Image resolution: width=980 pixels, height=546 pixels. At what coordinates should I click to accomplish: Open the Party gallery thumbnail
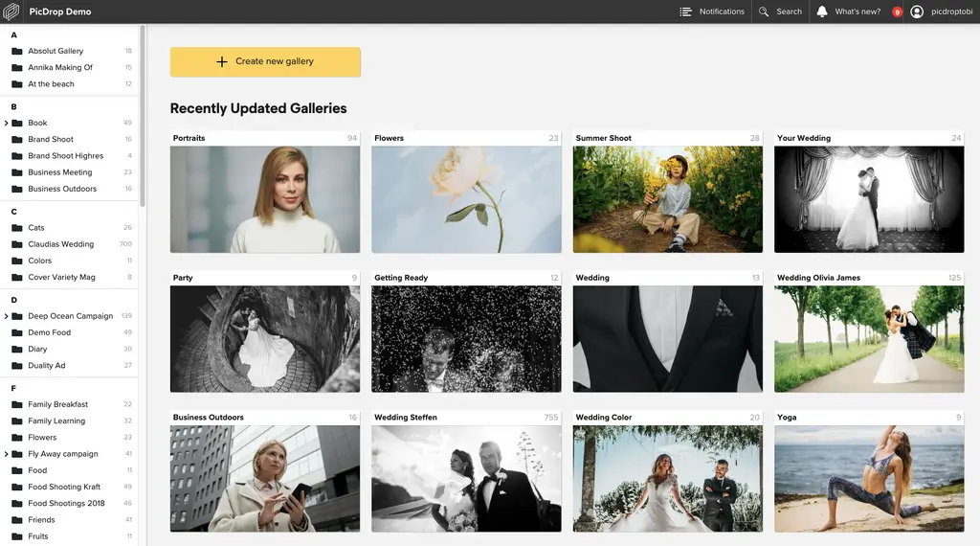265,339
